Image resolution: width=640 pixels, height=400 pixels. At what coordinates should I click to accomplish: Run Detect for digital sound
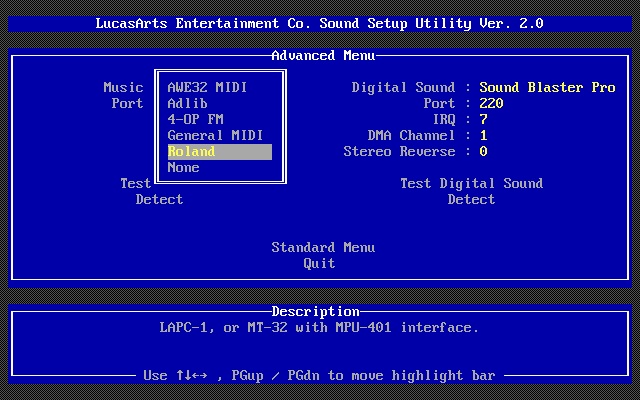471,199
